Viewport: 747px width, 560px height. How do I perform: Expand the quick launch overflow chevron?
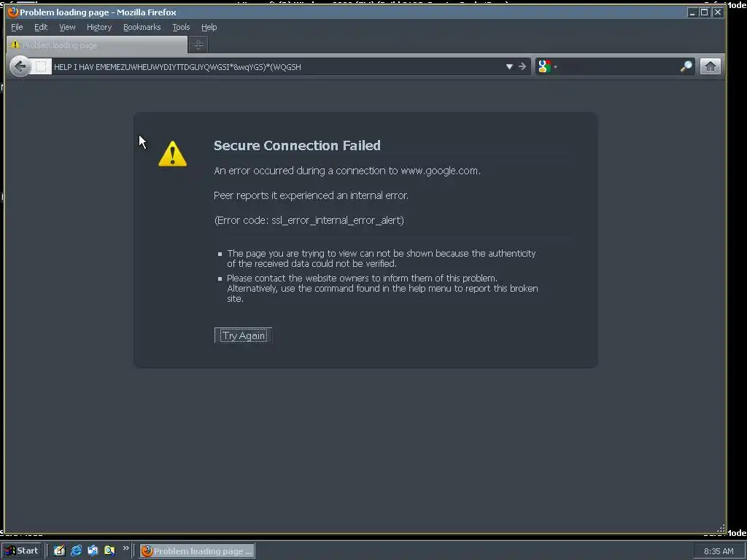(x=125, y=548)
